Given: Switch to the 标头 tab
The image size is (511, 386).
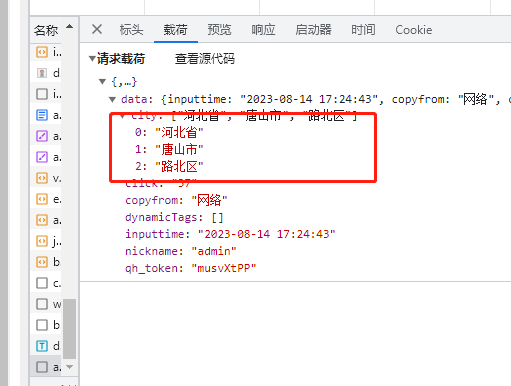Looking at the screenshot, I should pyautogui.click(x=131, y=30).
